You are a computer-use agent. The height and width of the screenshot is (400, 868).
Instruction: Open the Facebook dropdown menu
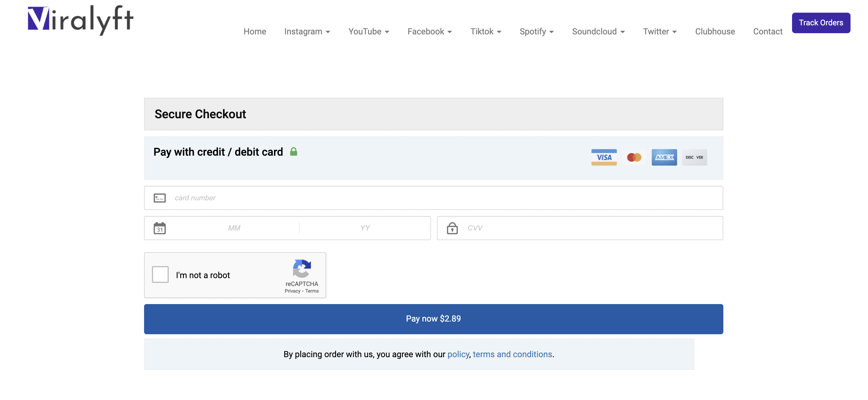click(429, 31)
